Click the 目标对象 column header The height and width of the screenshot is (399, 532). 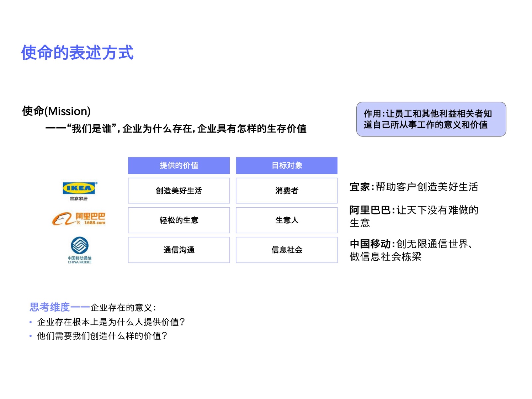click(x=287, y=165)
